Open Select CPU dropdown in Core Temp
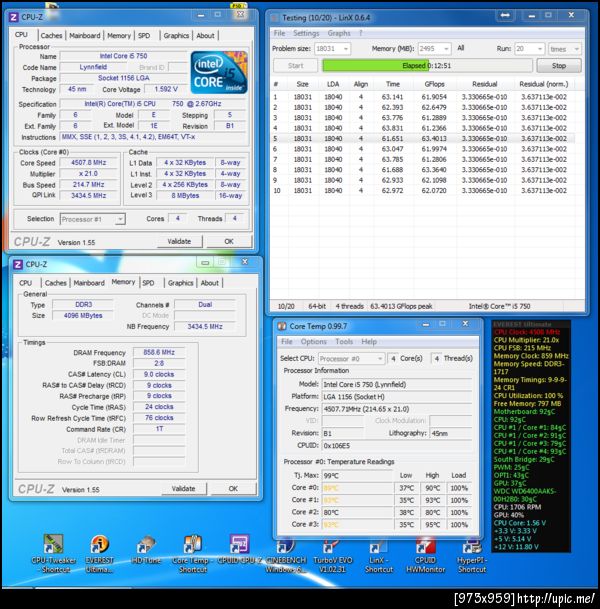 (x=351, y=359)
